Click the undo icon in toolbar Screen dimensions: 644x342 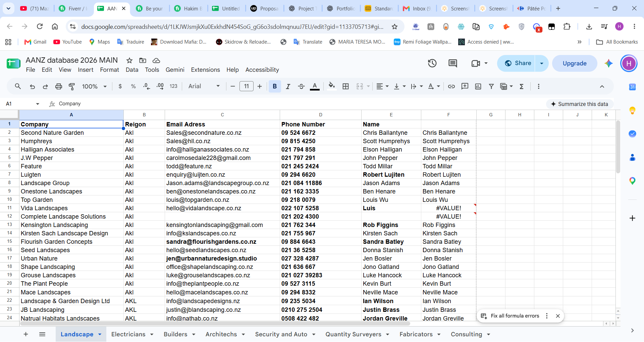point(32,87)
